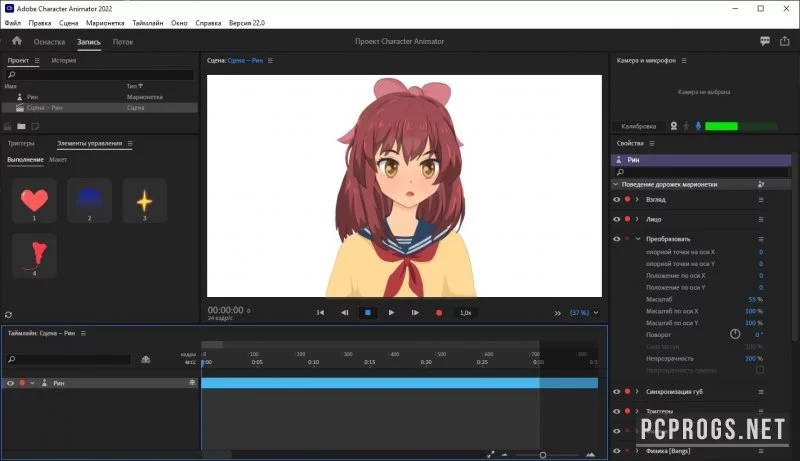
Task: Toggle the Непрозрачность группы checkbox
Action: coord(760,370)
